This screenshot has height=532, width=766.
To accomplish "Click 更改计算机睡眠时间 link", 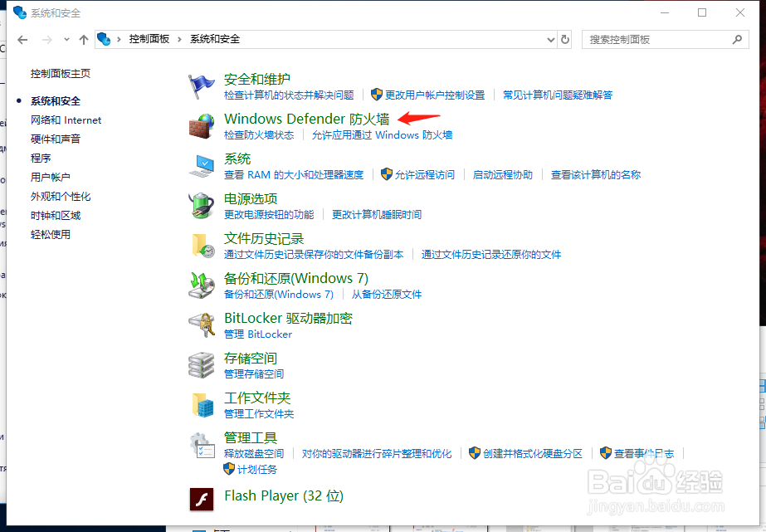I will (377, 214).
